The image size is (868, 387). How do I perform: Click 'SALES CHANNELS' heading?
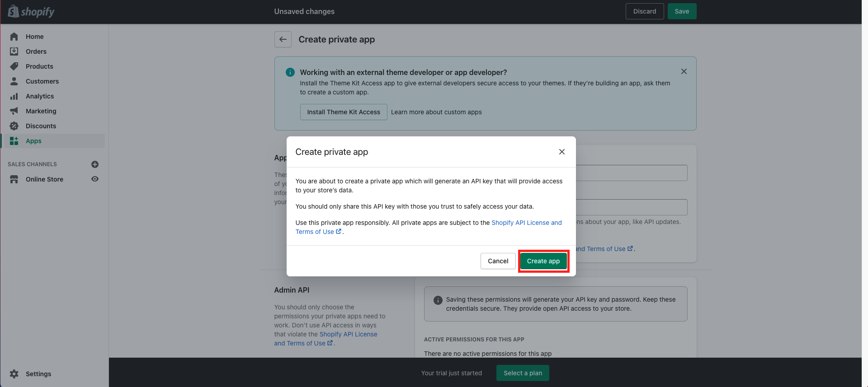pyautogui.click(x=32, y=164)
